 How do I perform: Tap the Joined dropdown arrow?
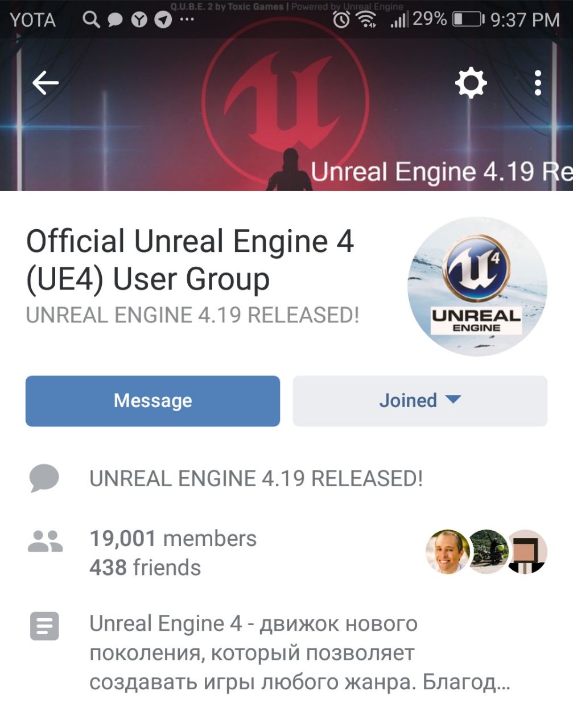[453, 399]
